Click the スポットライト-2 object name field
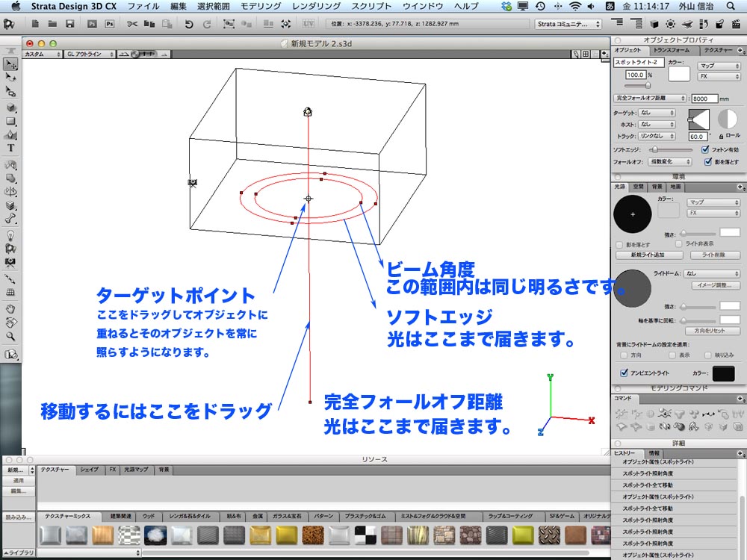Image resolution: width=747 pixels, height=560 pixels. [x=639, y=63]
